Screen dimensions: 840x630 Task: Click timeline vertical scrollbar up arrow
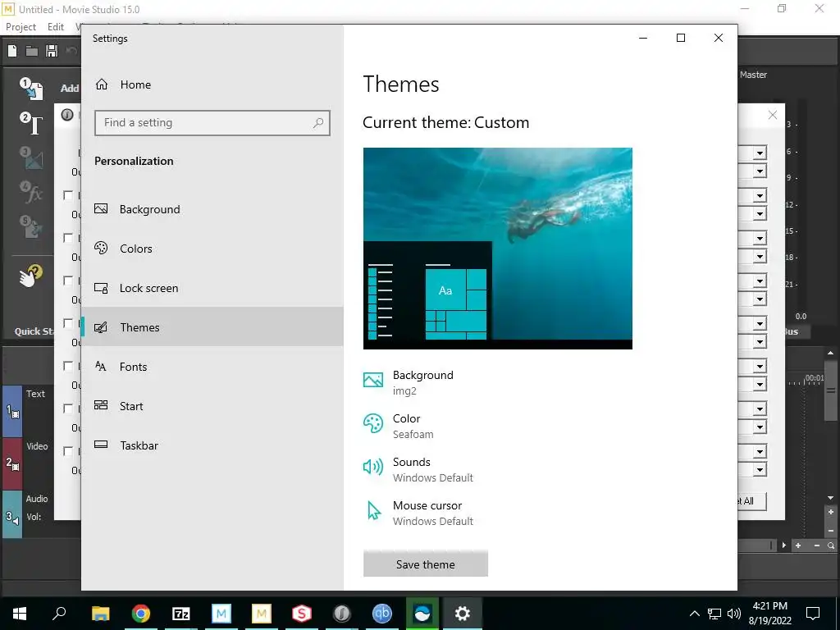(830, 353)
